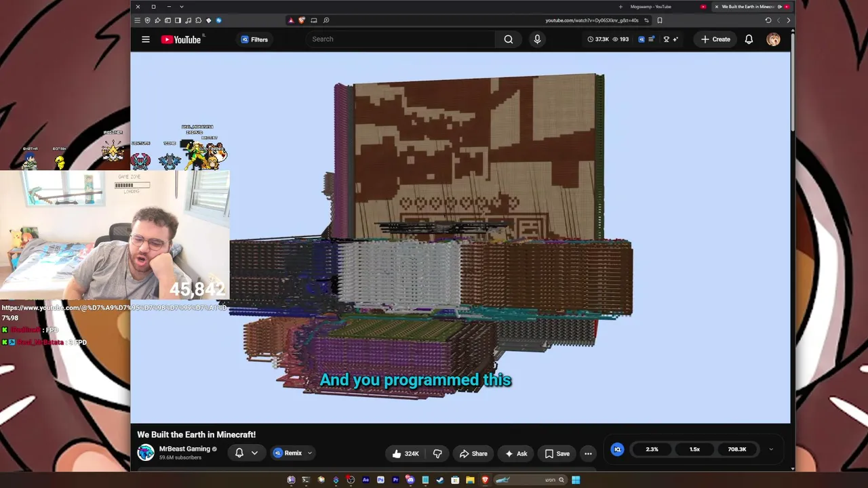Share the video

click(473, 453)
